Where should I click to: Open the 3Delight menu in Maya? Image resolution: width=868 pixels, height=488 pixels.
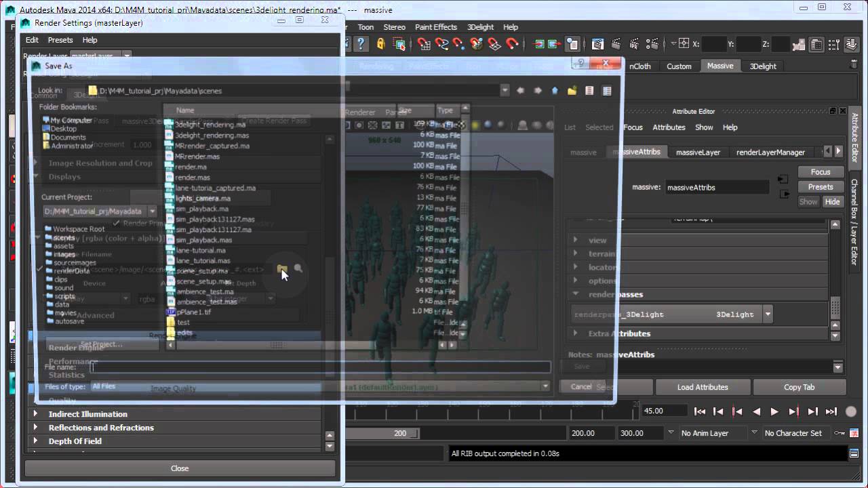480,27
